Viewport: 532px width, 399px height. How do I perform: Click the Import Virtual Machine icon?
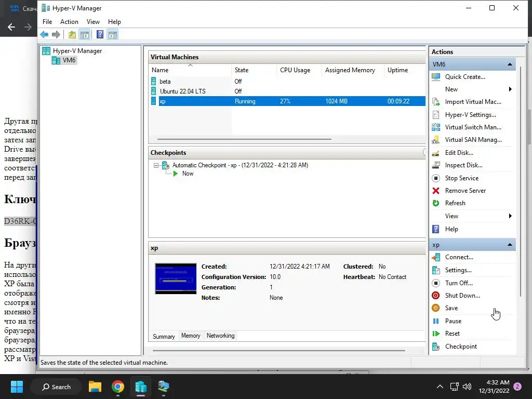pos(436,102)
